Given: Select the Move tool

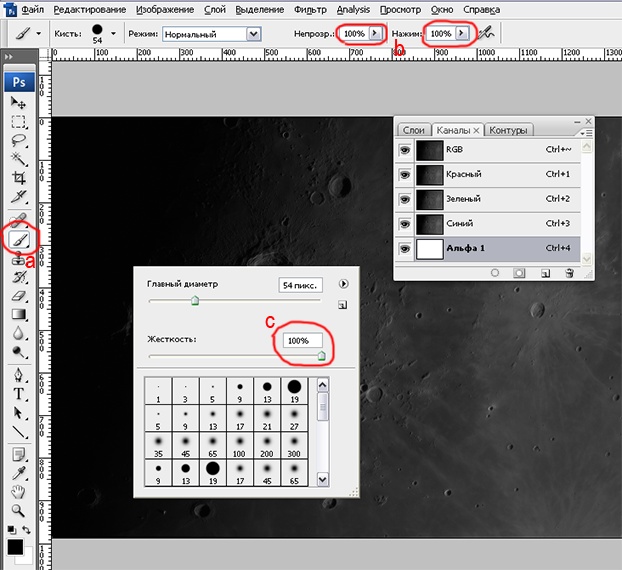Looking at the screenshot, I should point(18,103).
